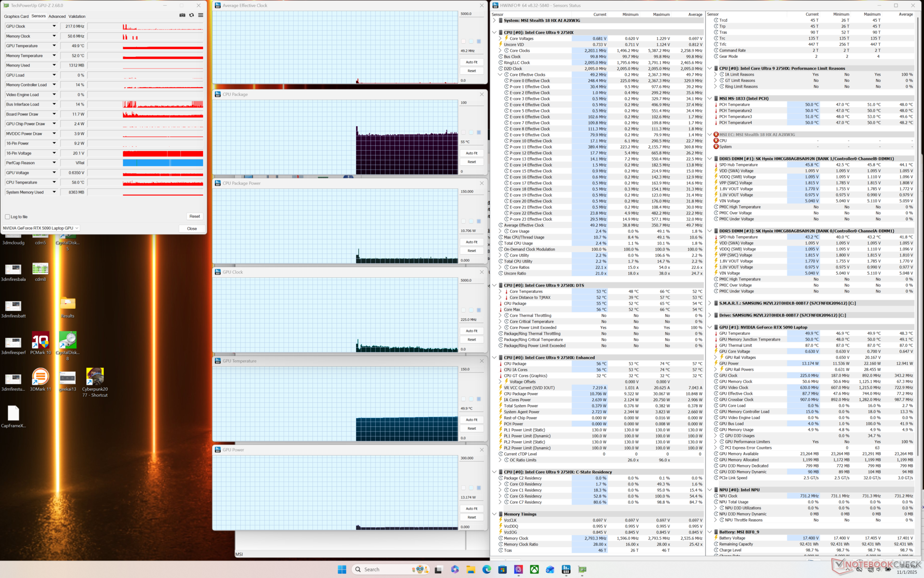Launch the PCMark 10 desktop icon
The height and width of the screenshot is (578, 924).
point(40,341)
